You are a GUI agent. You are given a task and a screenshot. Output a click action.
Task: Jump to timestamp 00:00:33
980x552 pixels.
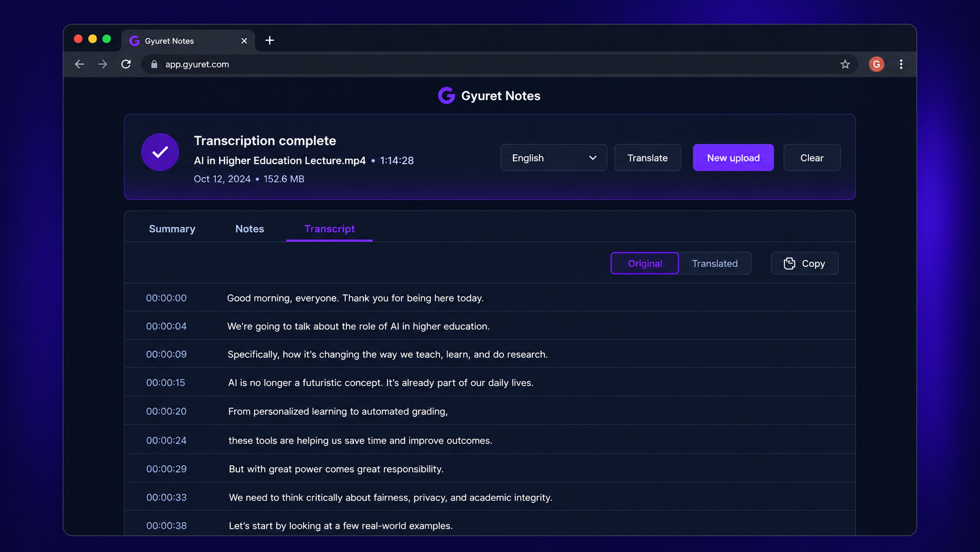(x=166, y=497)
